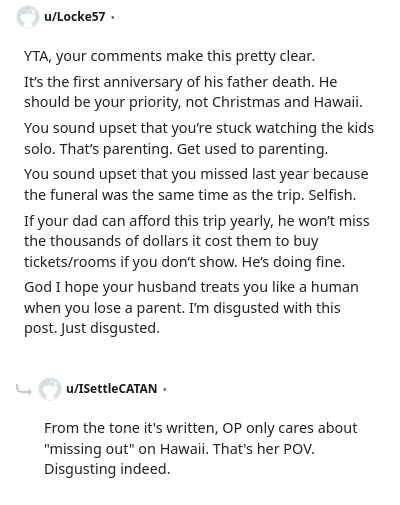Open the u/Locke57 avatar icon

28,17
